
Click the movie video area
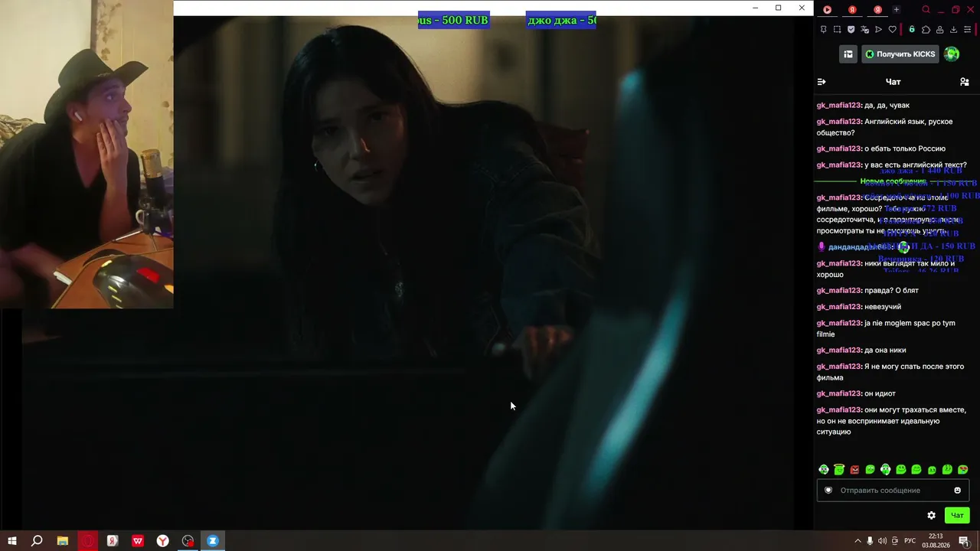[x=493, y=272]
